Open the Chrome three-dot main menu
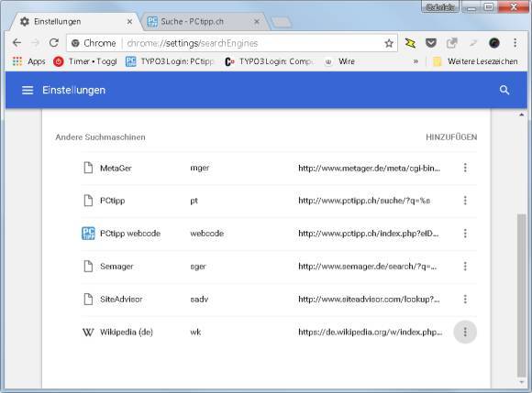This screenshot has width=532, height=393. click(515, 43)
